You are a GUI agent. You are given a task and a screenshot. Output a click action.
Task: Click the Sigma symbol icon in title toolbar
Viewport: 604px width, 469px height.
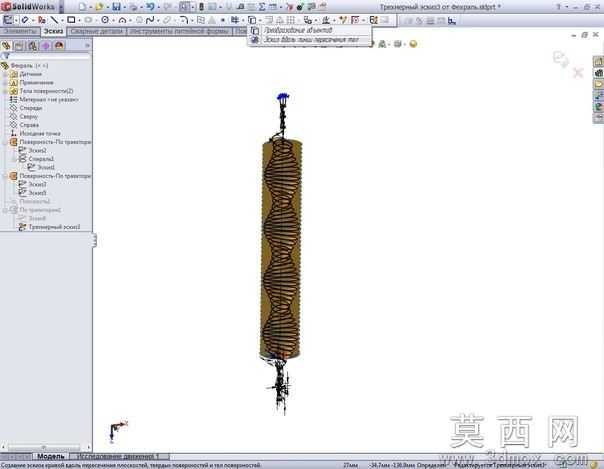(x=262, y=7)
